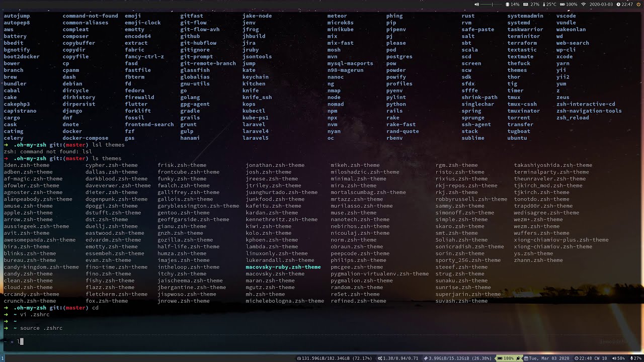Click 'taskwarrior' plugin name
Screen dimensions: 644x362
[525, 30]
